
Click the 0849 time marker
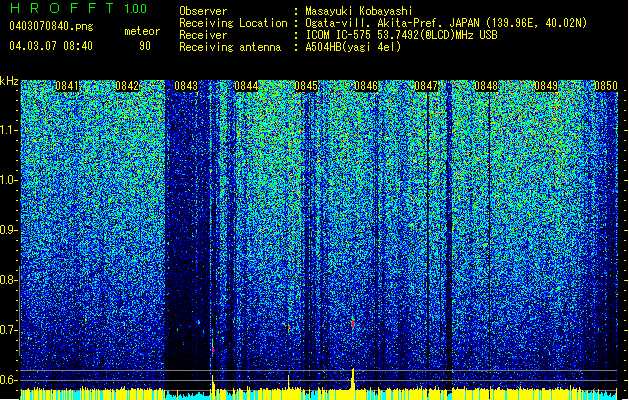(546, 86)
